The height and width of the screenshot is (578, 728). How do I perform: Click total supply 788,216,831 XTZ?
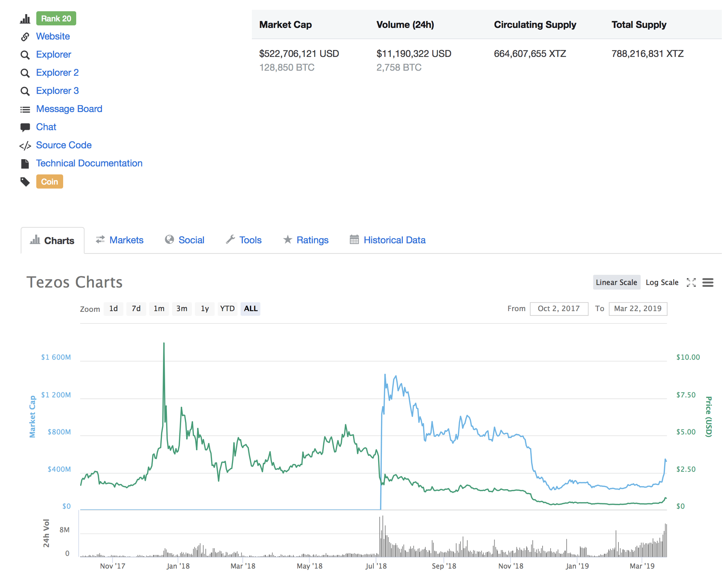[x=647, y=54]
